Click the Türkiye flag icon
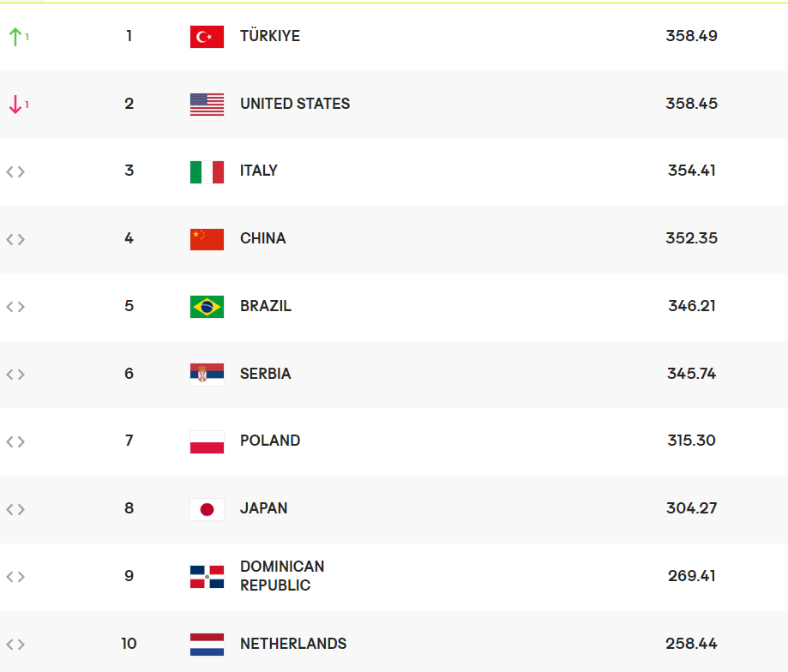Image resolution: width=788 pixels, height=672 pixels. 207,36
